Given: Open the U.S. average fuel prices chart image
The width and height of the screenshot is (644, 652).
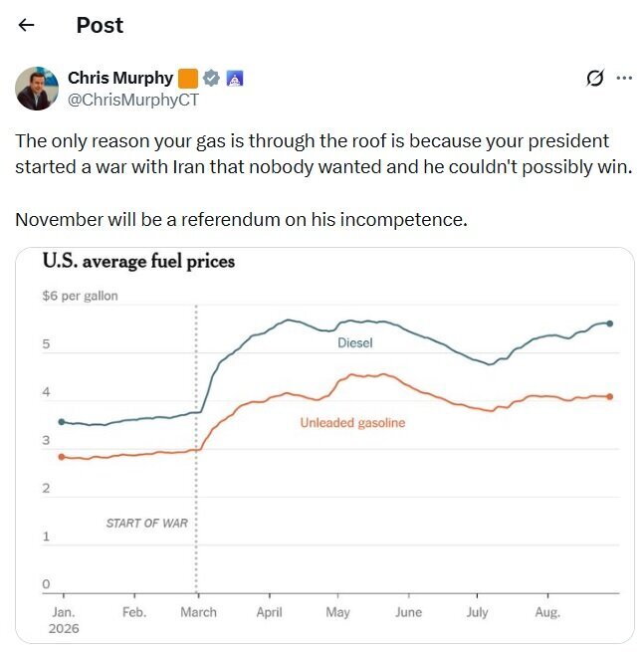Looking at the screenshot, I should [325, 445].
